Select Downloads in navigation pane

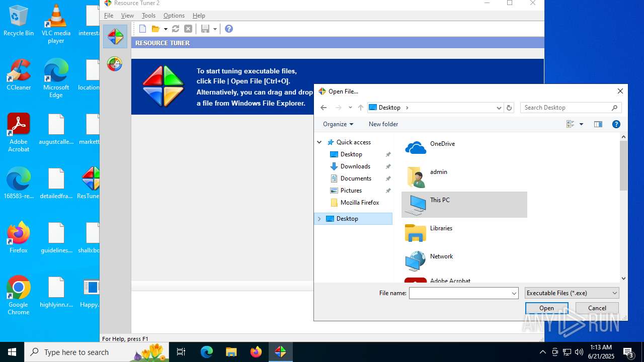pos(355,166)
